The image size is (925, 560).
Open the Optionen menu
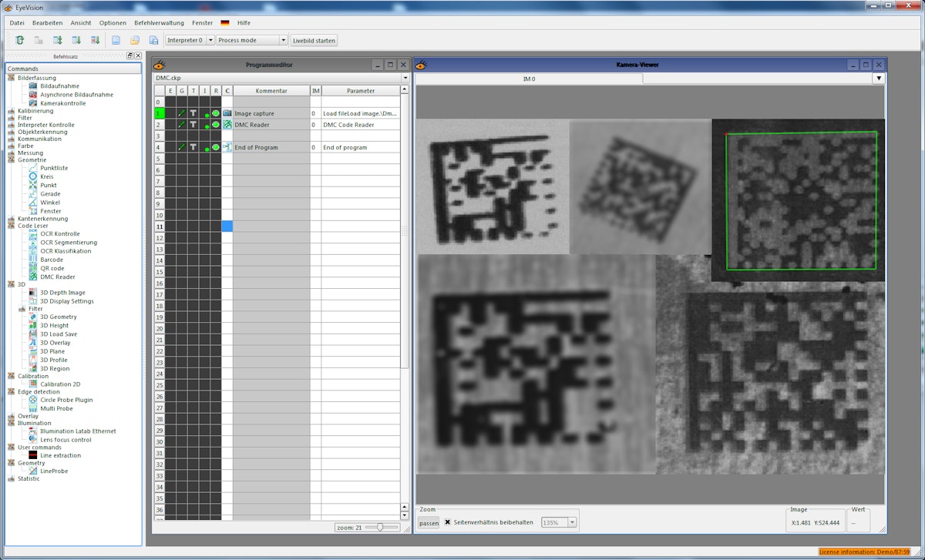click(113, 23)
